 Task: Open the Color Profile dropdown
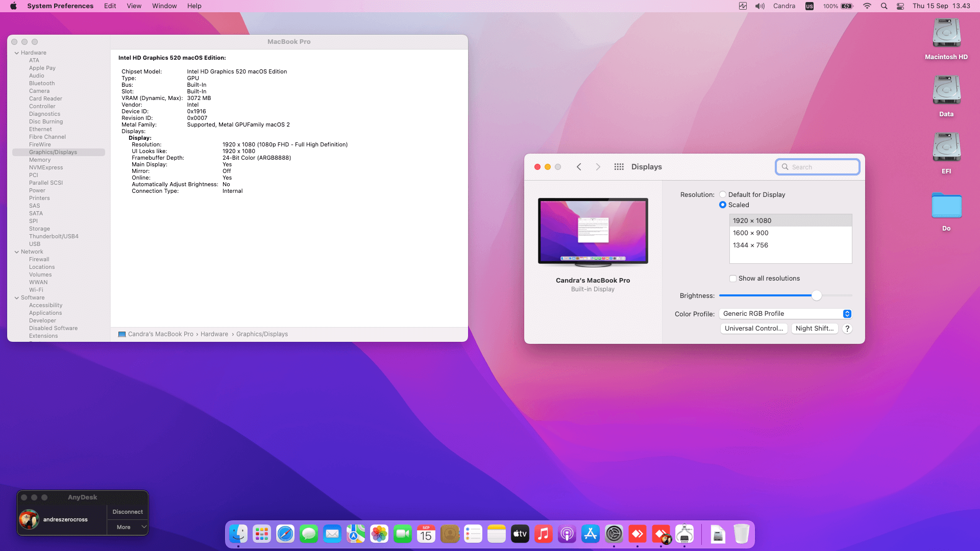click(x=785, y=314)
